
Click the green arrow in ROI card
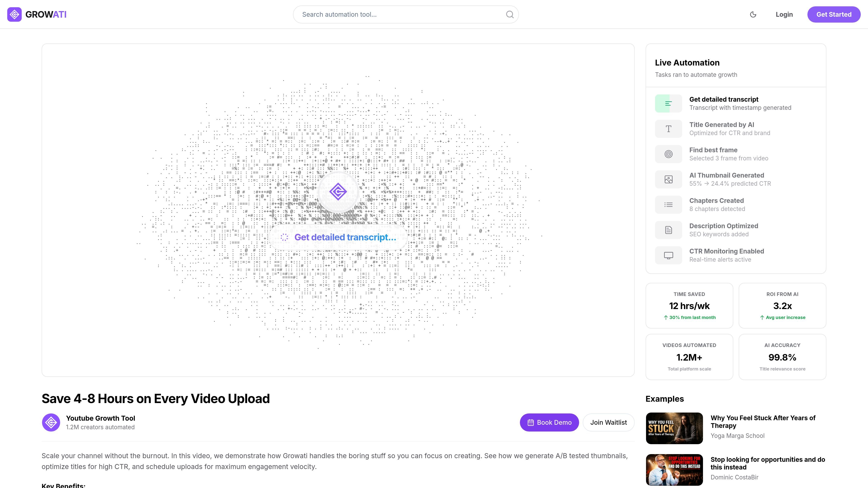tap(762, 318)
